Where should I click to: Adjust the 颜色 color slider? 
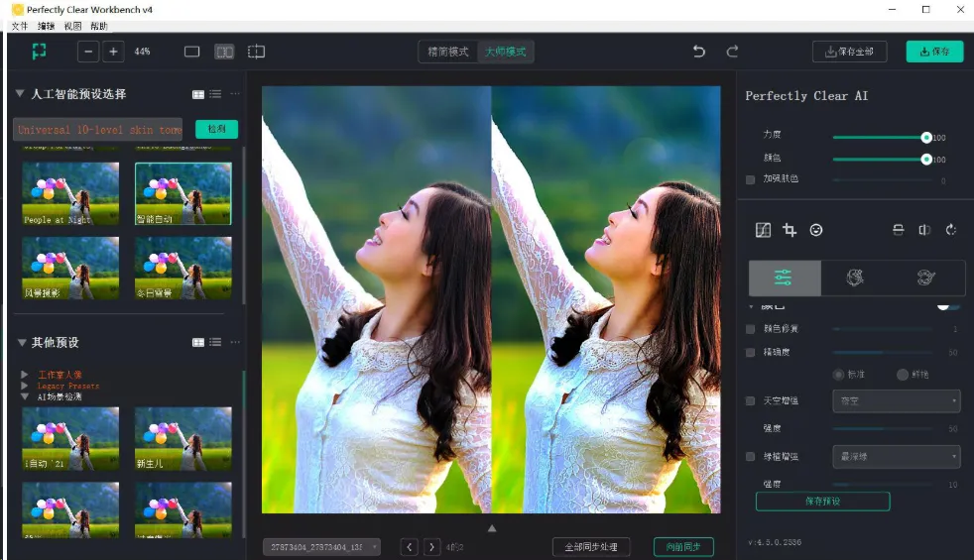pyautogui.click(x=880, y=160)
